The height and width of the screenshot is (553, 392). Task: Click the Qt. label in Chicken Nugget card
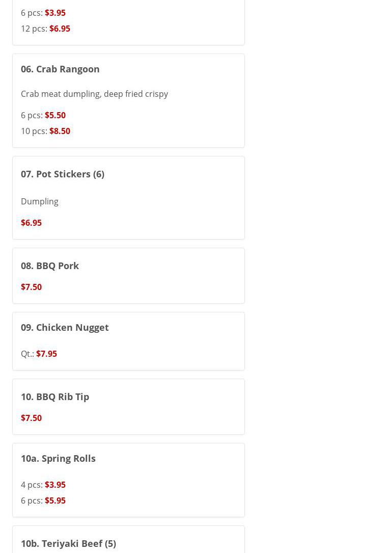tap(27, 354)
